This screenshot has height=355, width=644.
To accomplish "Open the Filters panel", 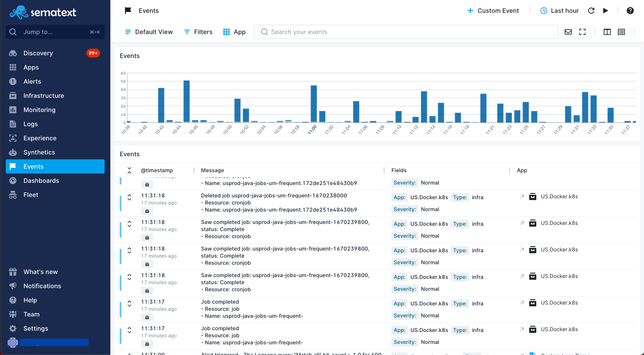I will coord(198,32).
